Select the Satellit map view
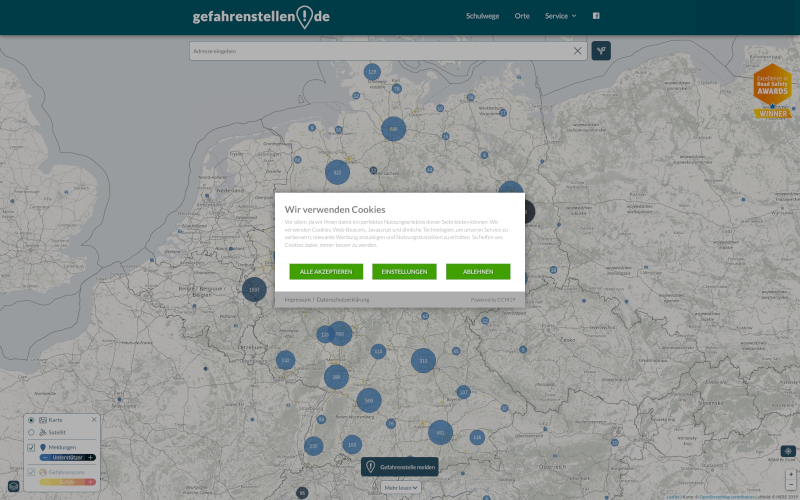The width and height of the screenshot is (800, 500). pos(31,433)
